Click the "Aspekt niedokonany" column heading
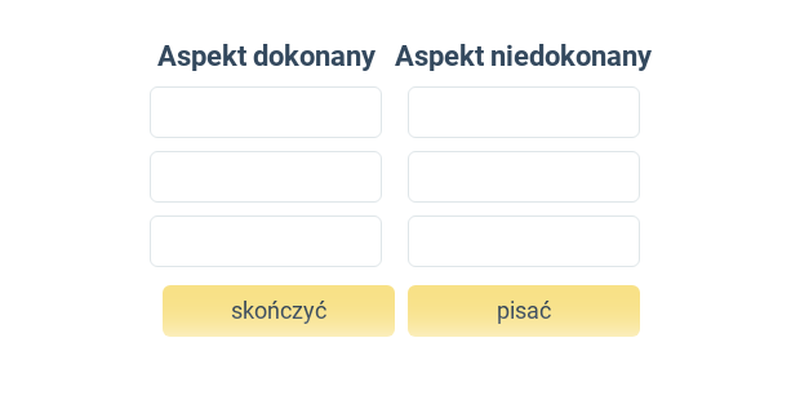The width and height of the screenshot is (800, 400). (x=523, y=56)
